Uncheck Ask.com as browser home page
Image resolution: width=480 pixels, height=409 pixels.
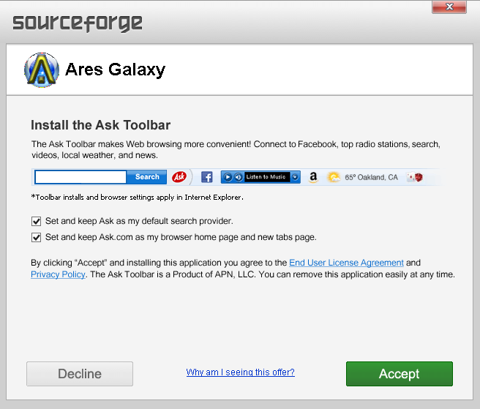click(x=36, y=237)
